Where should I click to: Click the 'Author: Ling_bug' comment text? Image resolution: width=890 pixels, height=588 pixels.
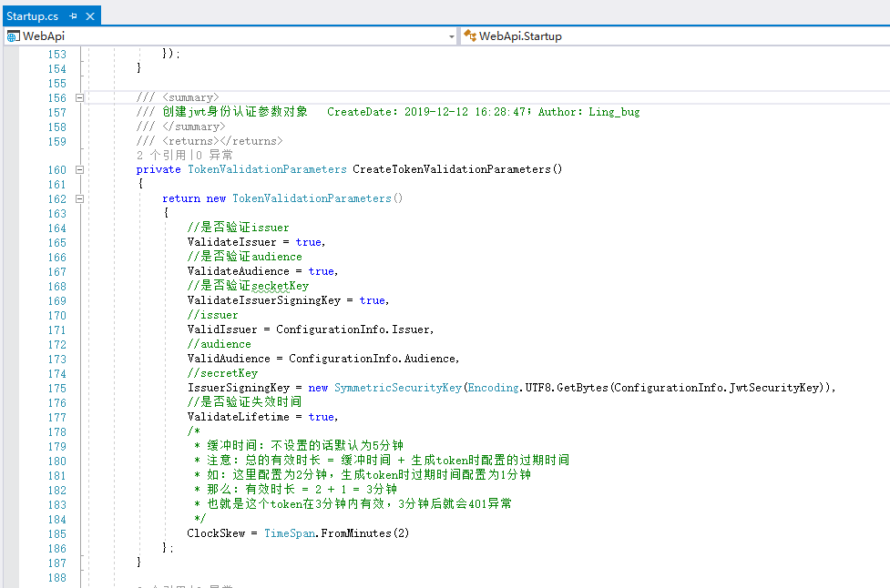pos(589,112)
